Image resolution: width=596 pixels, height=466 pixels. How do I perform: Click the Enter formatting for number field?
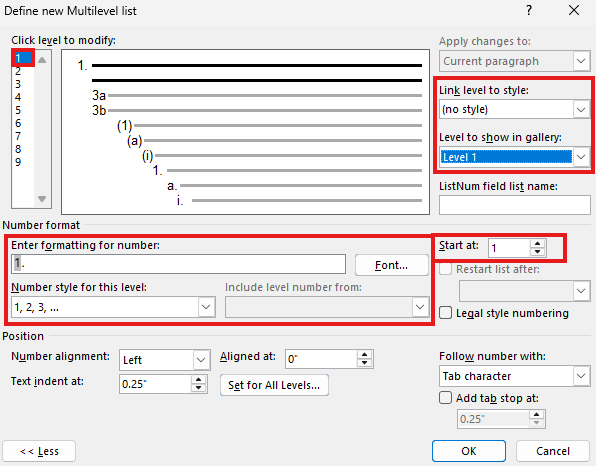pyautogui.click(x=178, y=264)
